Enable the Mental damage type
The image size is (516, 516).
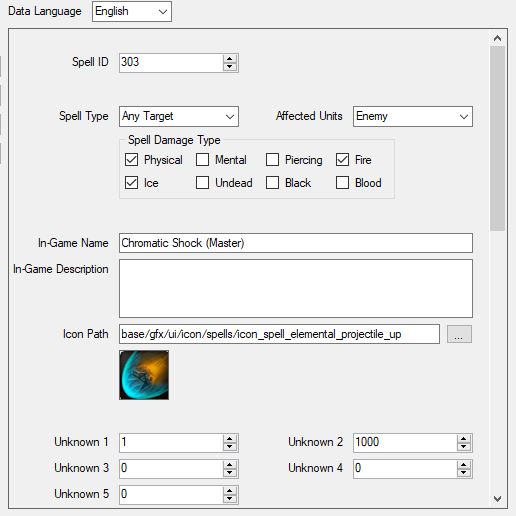(202, 160)
